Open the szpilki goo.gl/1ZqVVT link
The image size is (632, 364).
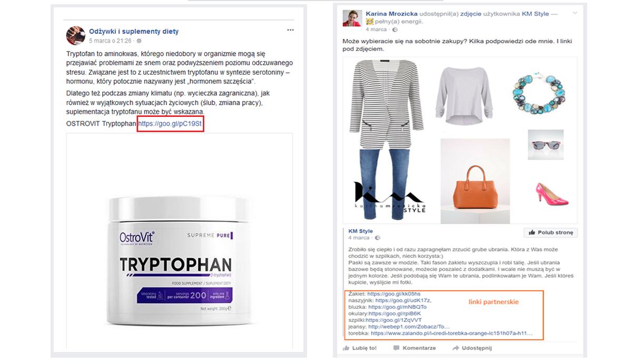pyautogui.click(x=393, y=320)
